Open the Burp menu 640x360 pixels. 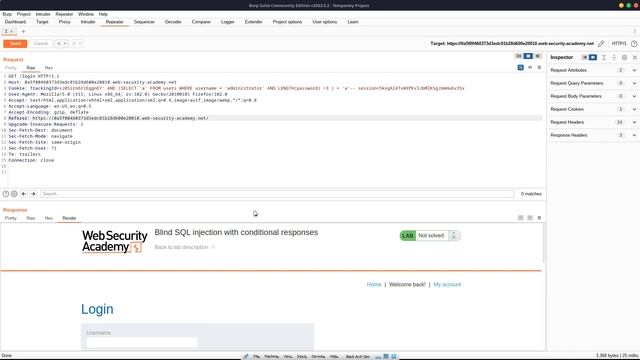click(x=7, y=14)
